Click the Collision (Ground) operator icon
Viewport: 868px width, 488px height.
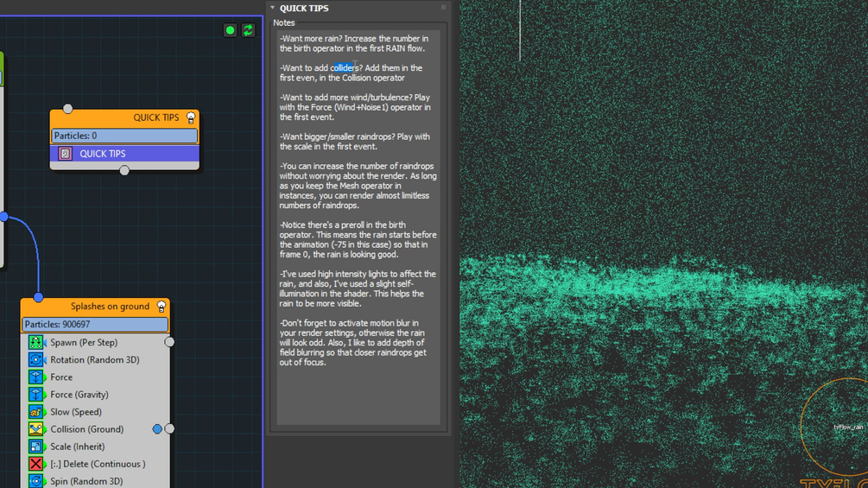[36, 428]
